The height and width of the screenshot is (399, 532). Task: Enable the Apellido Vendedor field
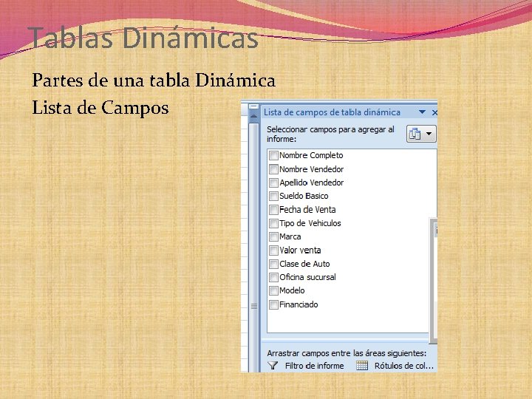pyautogui.click(x=273, y=183)
